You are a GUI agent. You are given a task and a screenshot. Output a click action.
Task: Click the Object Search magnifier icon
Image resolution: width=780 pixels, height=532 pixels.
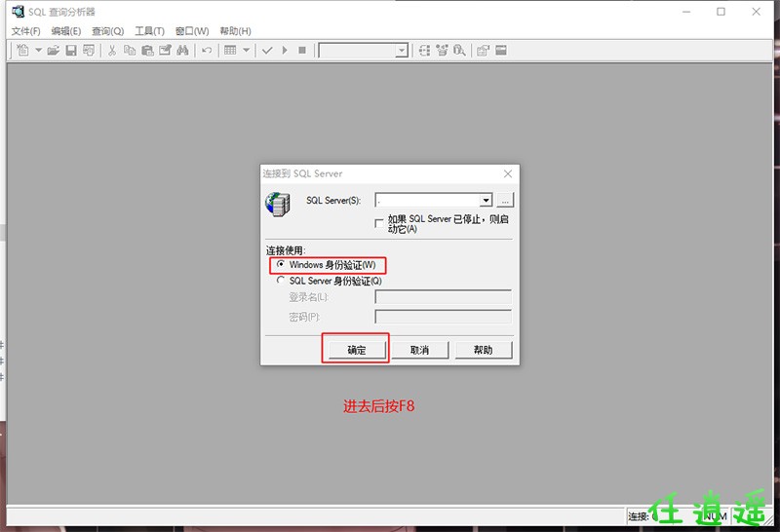(x=459, y=51)
